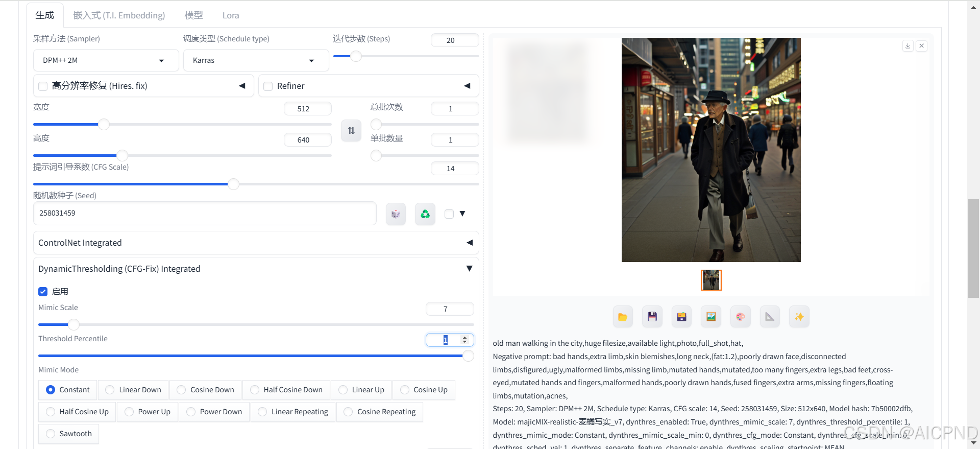Expand the Hires. fix section arrow

[242, 86]
